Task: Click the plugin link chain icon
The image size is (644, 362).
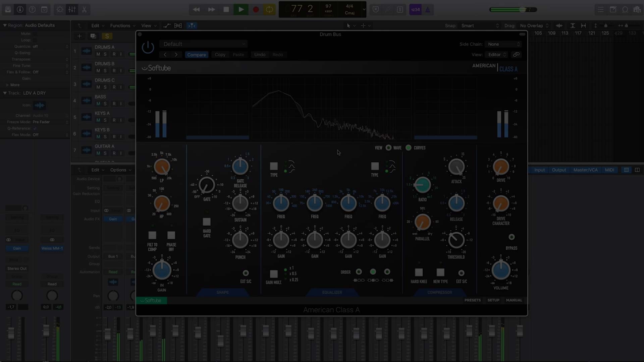Action: coord(517,55)
